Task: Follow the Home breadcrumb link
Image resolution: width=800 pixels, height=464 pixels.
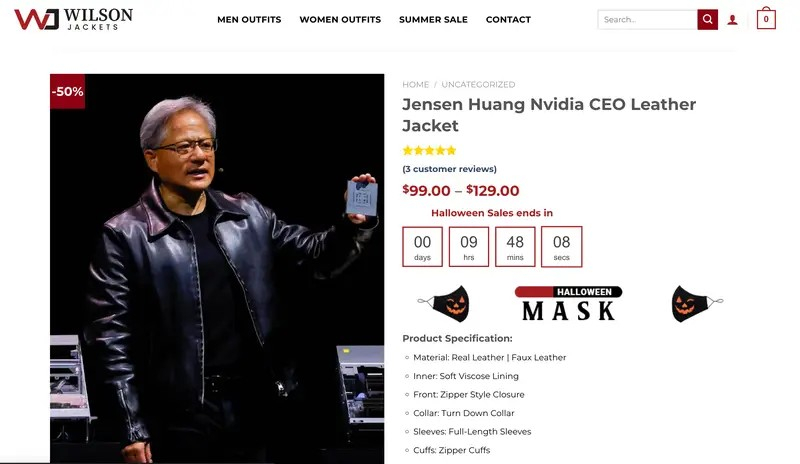Action: point(415,85)
